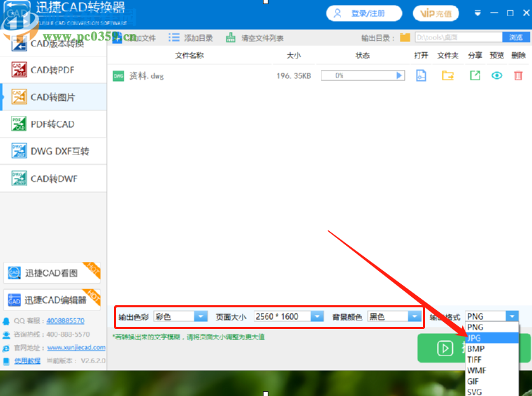
Task: Open the CAD版本转换 sidebar item
Action: [x=53, y=43]
